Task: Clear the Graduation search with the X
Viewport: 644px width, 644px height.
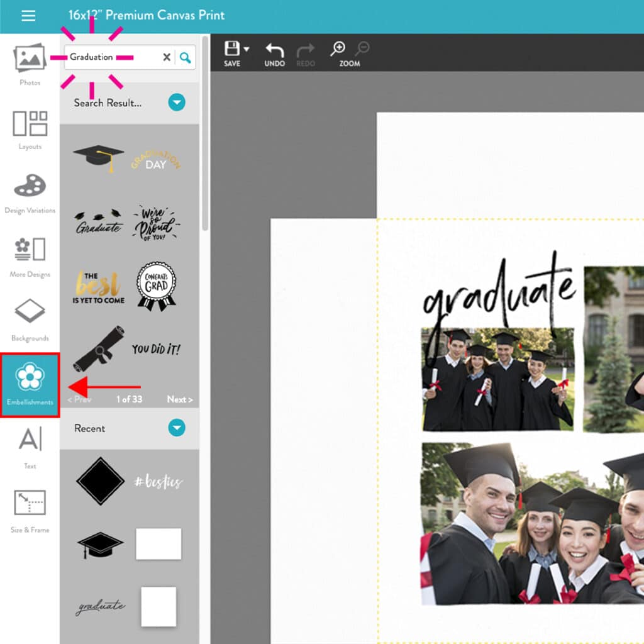Action: (x=166, y=57)
